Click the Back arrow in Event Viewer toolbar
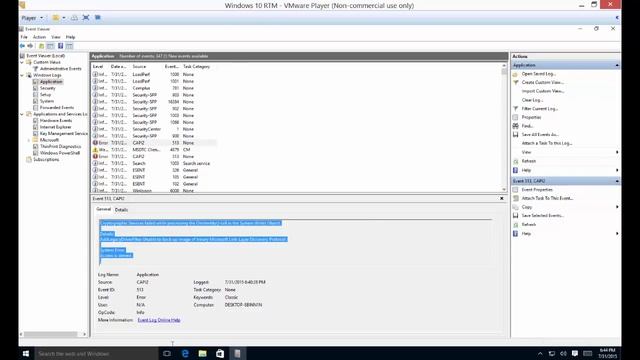Screen dimensions: 640x360 [x=22, y=46]
